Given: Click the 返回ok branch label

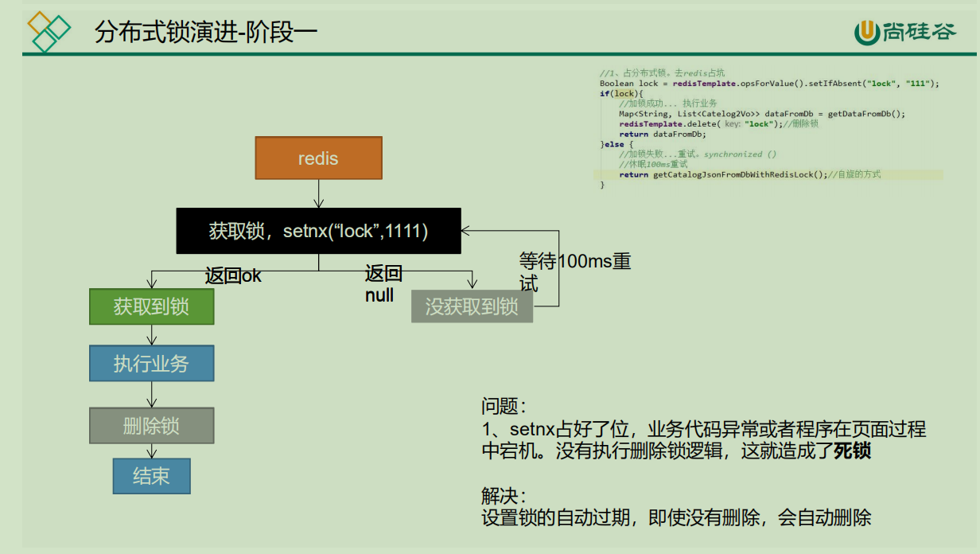Looking at the screenshot, I should [233, 276].
